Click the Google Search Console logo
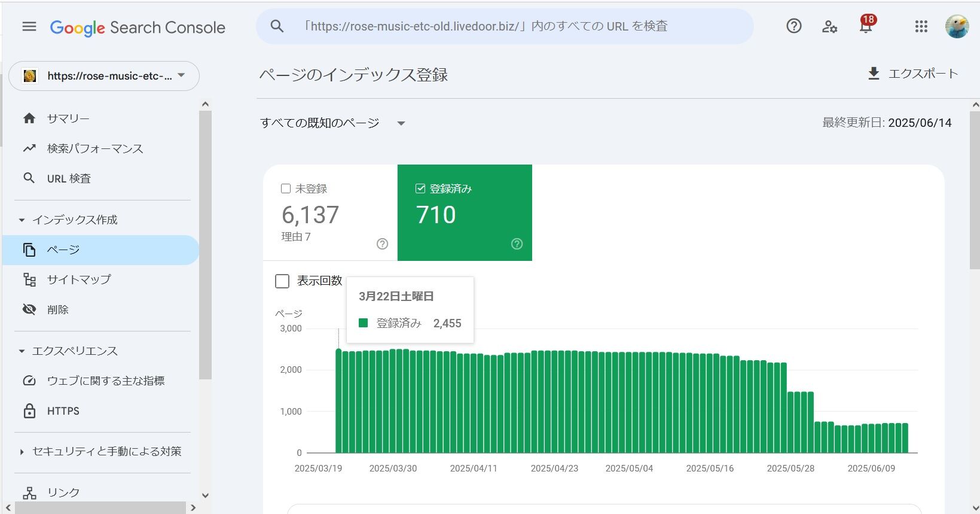 coord(138,28)
